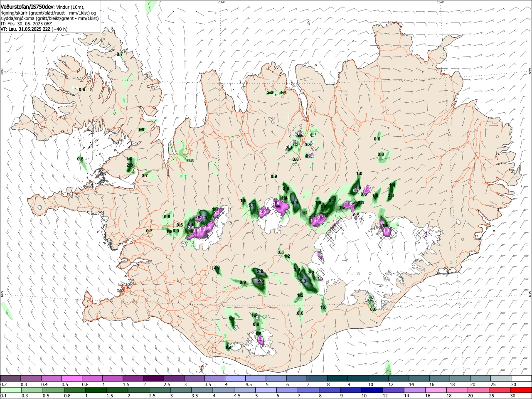This screenshot has height=399, width=532.
Task: Click the white 3.5 snow value
Action: [276, 204]
